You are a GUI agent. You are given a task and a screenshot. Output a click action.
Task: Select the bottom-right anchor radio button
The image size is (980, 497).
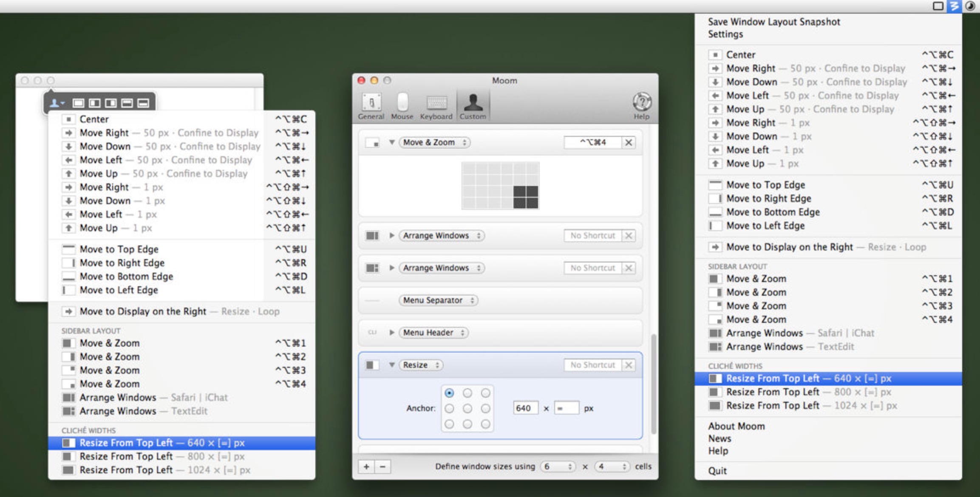click(485, 424)
